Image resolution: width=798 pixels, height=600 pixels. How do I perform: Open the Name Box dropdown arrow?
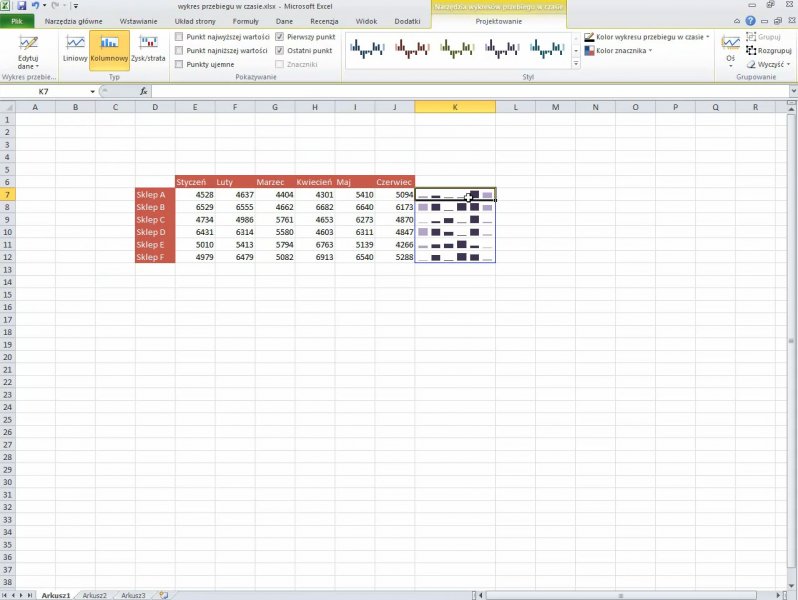93,92
